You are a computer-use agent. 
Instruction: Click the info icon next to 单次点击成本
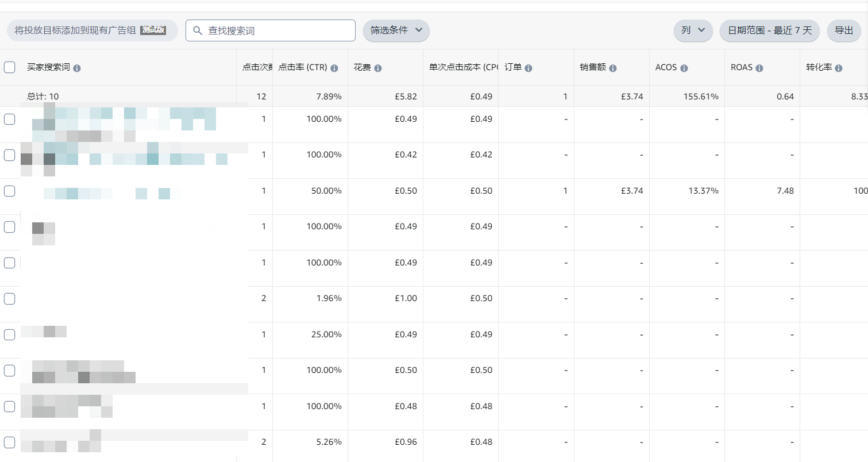pos(495,67)
